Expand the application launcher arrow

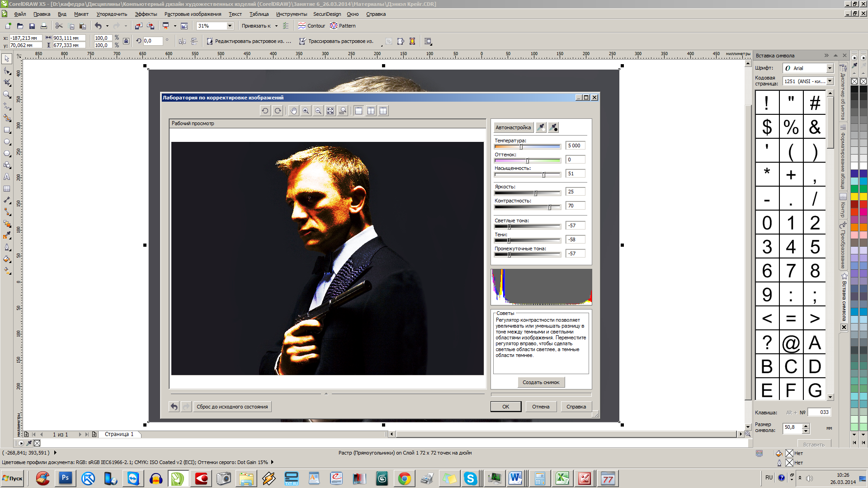pos(175,26)
